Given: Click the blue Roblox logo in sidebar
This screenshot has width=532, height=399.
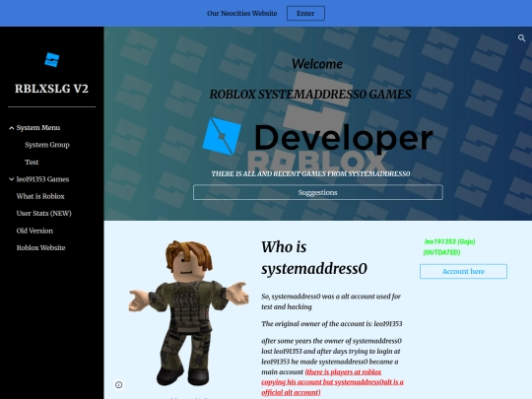Looking at the screenshot, I should click(52, 60).
